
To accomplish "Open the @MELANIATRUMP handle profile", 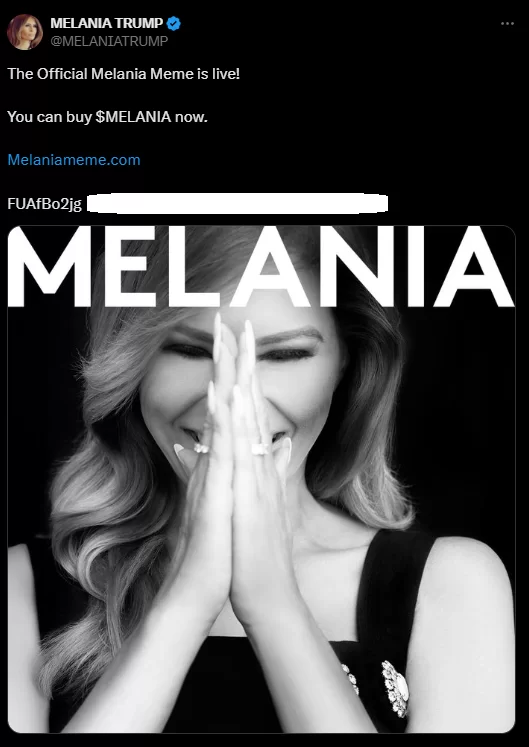I will point(109,41).
